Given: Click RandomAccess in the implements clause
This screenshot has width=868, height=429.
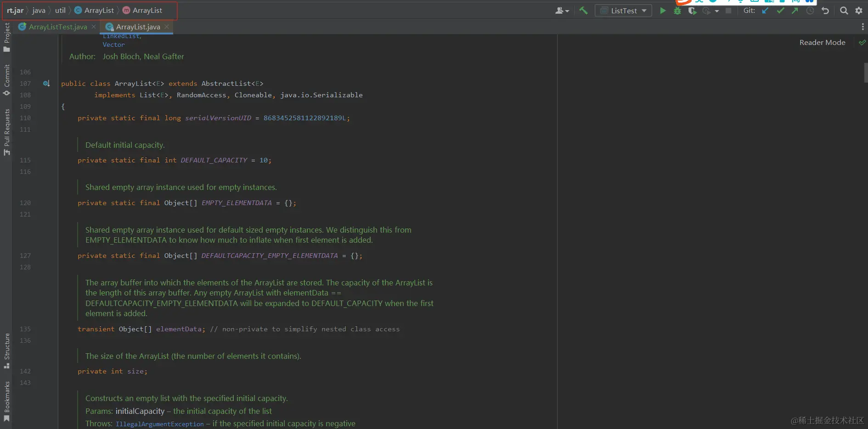Looking at the screenshot, I should coord(202,95).
